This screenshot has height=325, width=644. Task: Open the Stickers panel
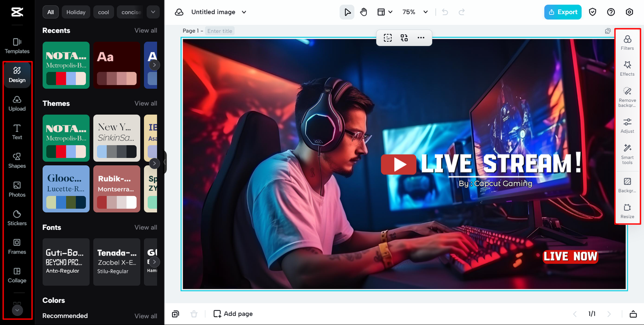pos(17,218)
